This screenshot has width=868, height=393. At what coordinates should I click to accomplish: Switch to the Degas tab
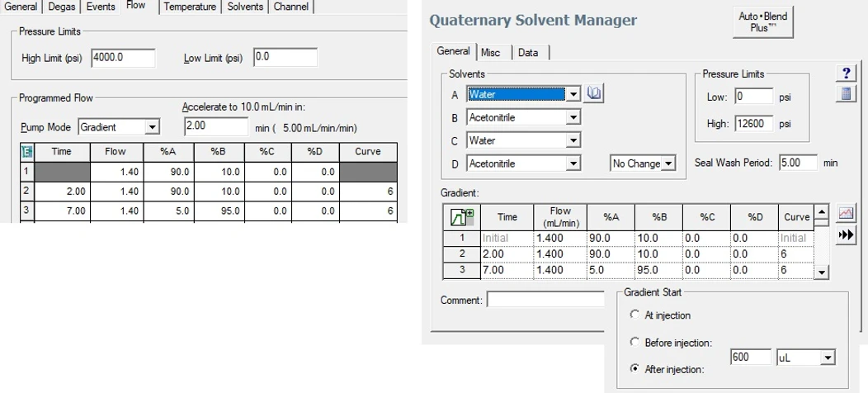point(61,7)
